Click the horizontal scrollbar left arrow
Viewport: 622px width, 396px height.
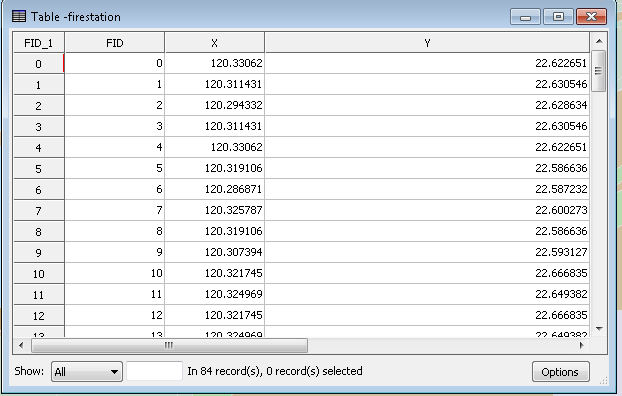click(21, 345)
